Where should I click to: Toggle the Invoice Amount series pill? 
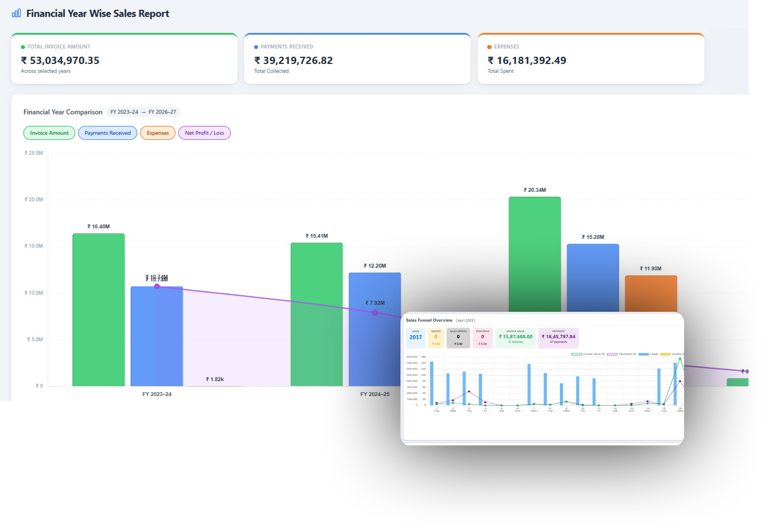(49, 133)
